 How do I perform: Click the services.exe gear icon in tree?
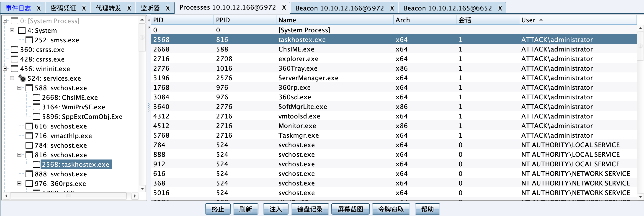22,78
